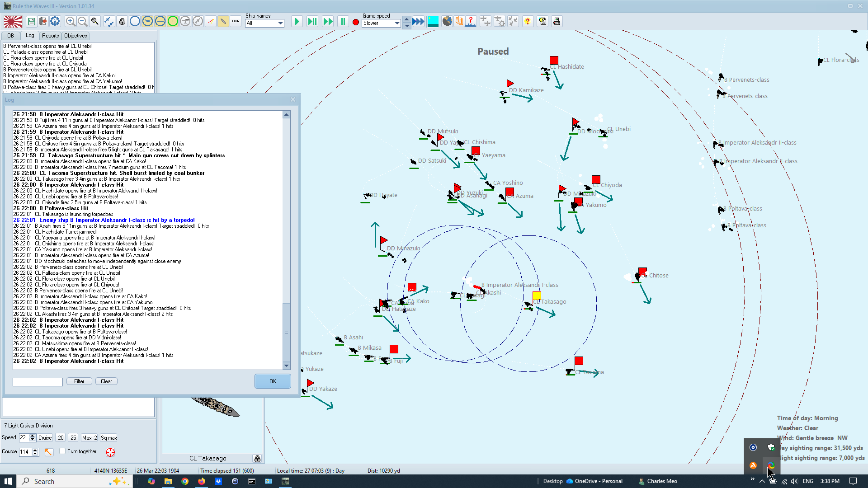Image resolution: width=868 pixels, height=488 pixels.
Task: Set division speed to 25
Action: pos(73,438)
